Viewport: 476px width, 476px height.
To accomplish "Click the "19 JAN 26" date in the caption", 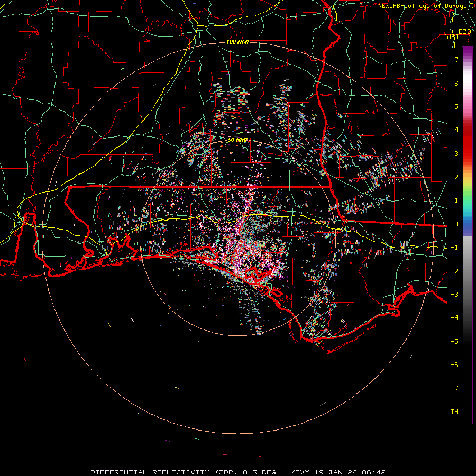I will (336, 472).
